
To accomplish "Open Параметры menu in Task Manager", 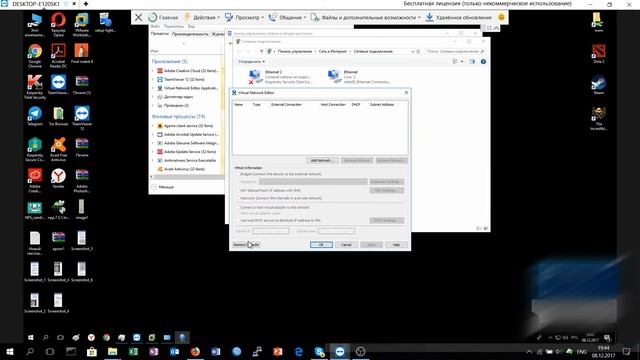I will pos(173,26).
